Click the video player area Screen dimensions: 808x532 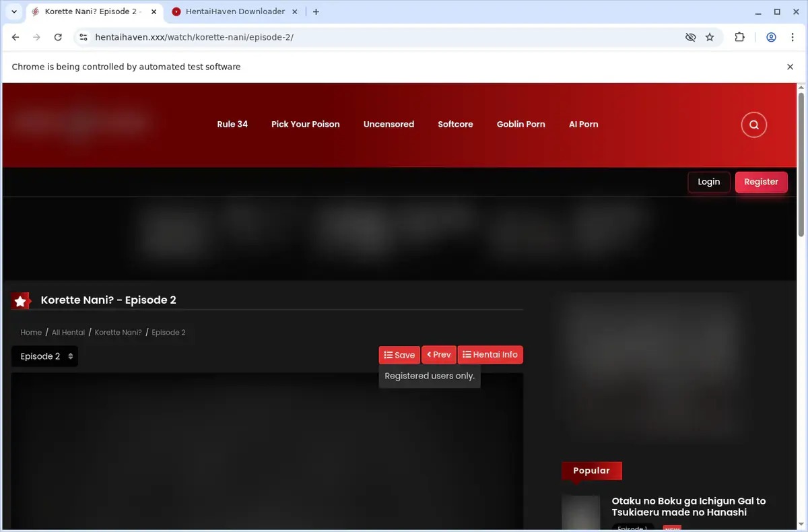pos(267,451)
